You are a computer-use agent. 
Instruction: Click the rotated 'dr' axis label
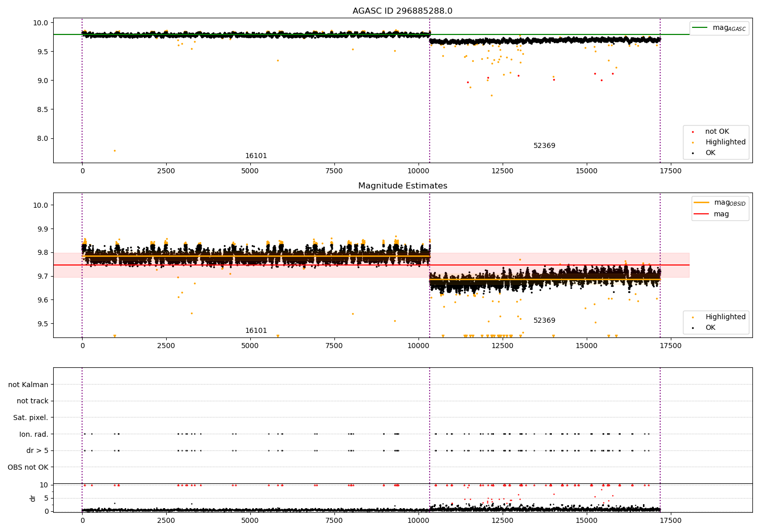tap(33, 498)
